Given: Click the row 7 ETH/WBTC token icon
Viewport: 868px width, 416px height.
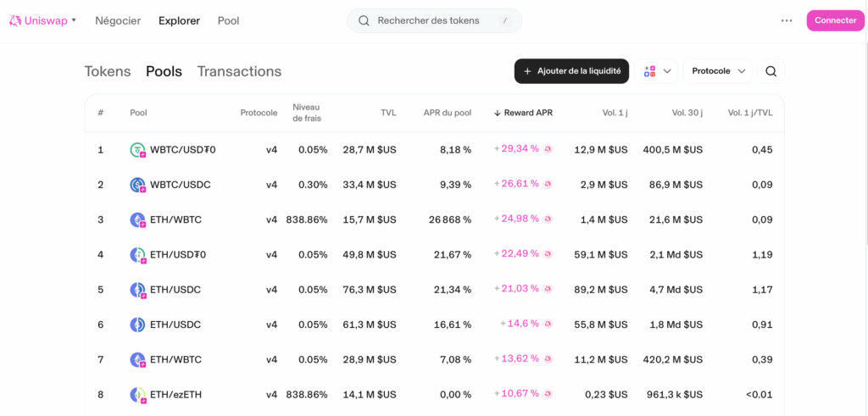Looking at the screenshot, I should click(138, 360).
